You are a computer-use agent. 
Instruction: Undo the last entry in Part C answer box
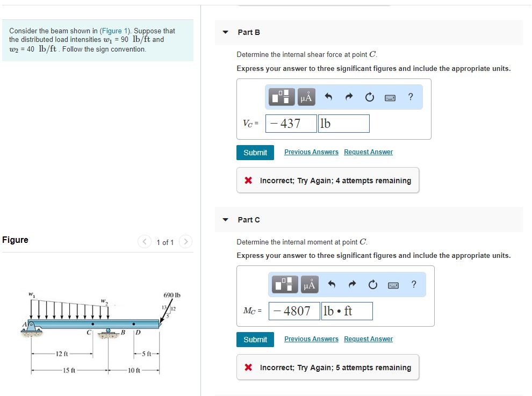(332, 284)
